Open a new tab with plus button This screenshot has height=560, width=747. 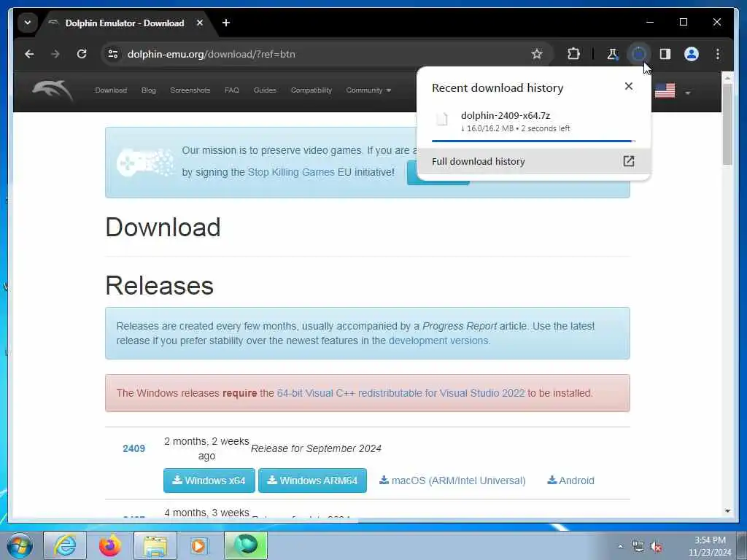click(226, 23)
